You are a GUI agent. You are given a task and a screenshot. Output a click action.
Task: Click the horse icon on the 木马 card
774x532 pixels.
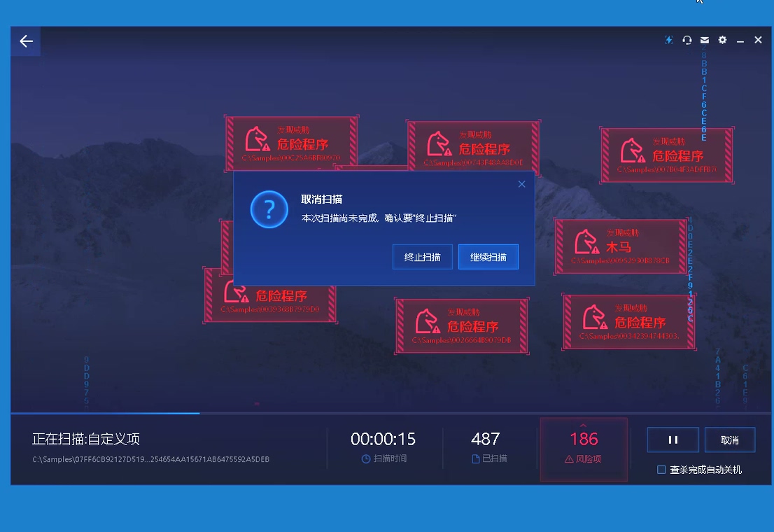tap(586, 241)
